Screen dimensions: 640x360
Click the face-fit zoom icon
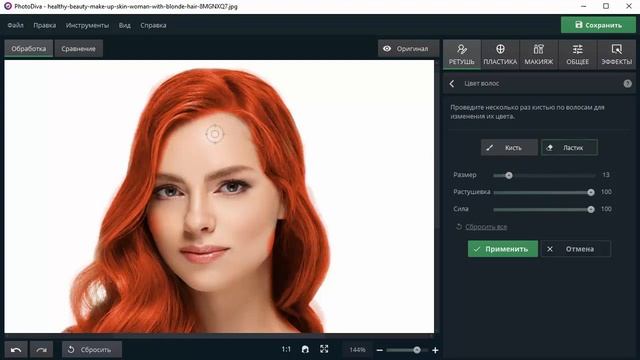[x=305, y=349]
